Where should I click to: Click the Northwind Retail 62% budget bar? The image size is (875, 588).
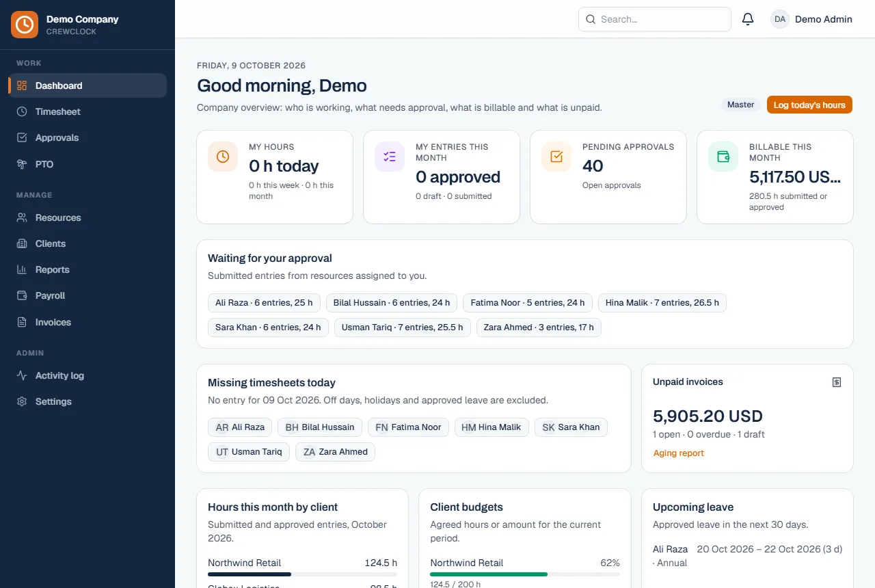[525, 574]
